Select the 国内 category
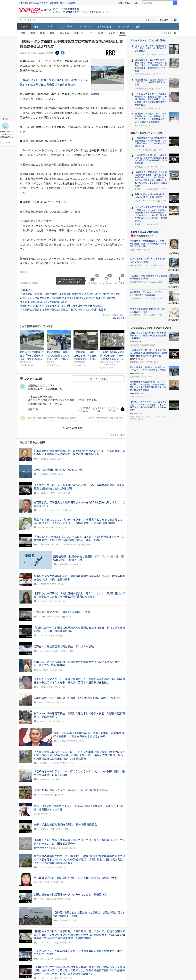196x980 pixels. [32, 33]
